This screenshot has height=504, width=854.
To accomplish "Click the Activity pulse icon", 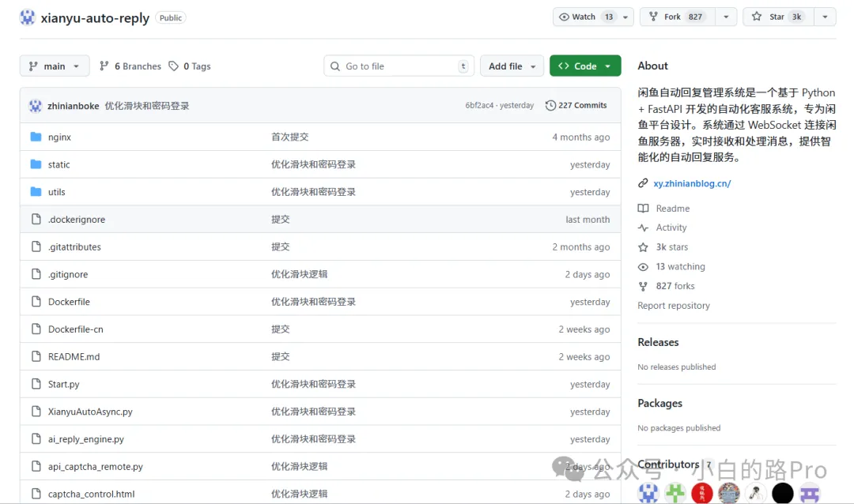I will 643,228.
